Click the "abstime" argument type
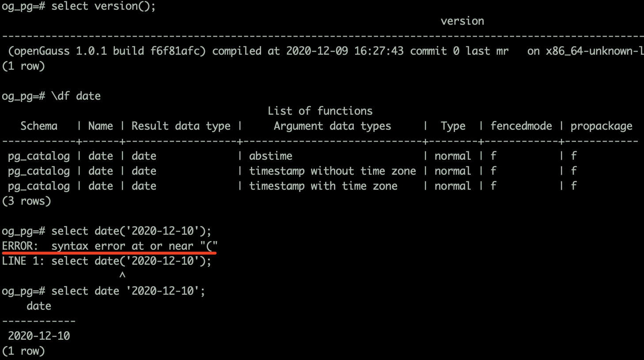 tap(270, 156)
